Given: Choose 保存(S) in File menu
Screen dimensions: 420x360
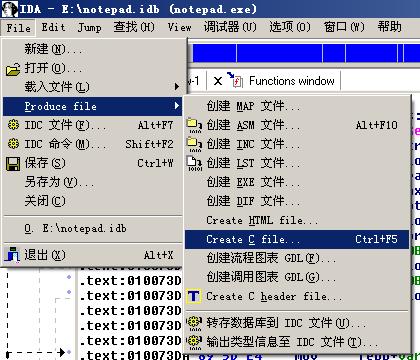Looking at the screenshot, I should [x=93, y=163].
